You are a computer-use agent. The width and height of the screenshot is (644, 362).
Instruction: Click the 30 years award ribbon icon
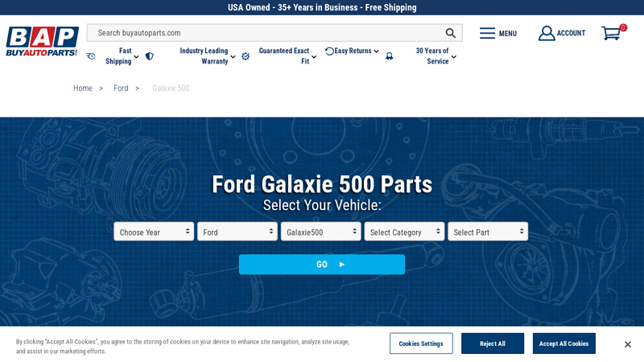point(389,56)
